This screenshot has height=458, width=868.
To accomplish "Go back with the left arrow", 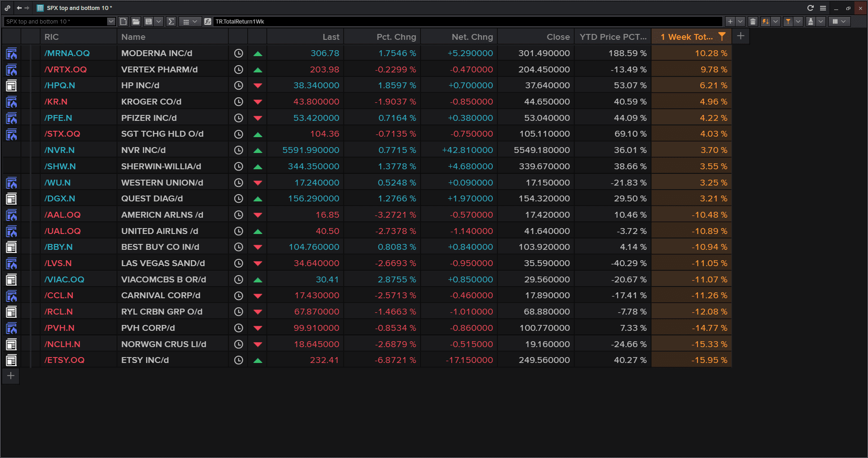I will coord(19,8).
